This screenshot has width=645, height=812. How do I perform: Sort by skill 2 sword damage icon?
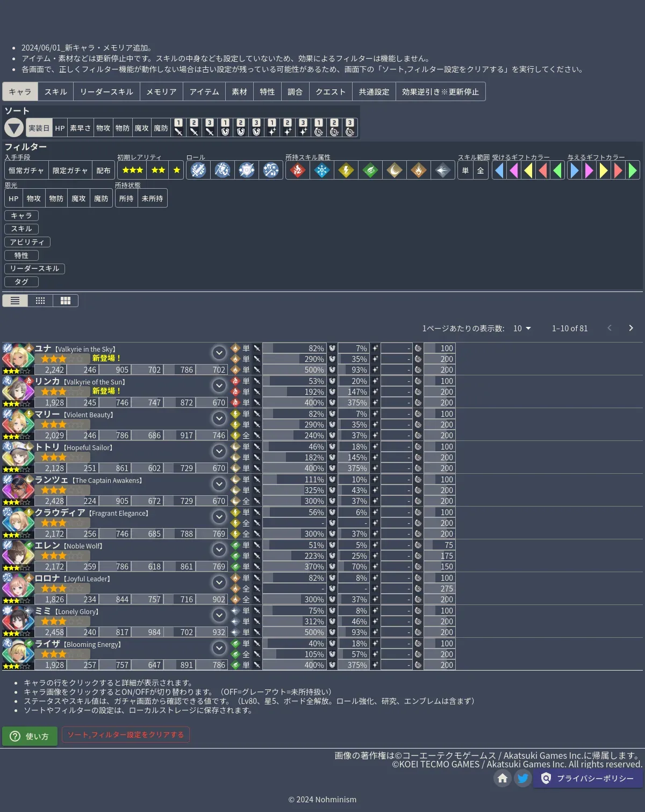195,128
